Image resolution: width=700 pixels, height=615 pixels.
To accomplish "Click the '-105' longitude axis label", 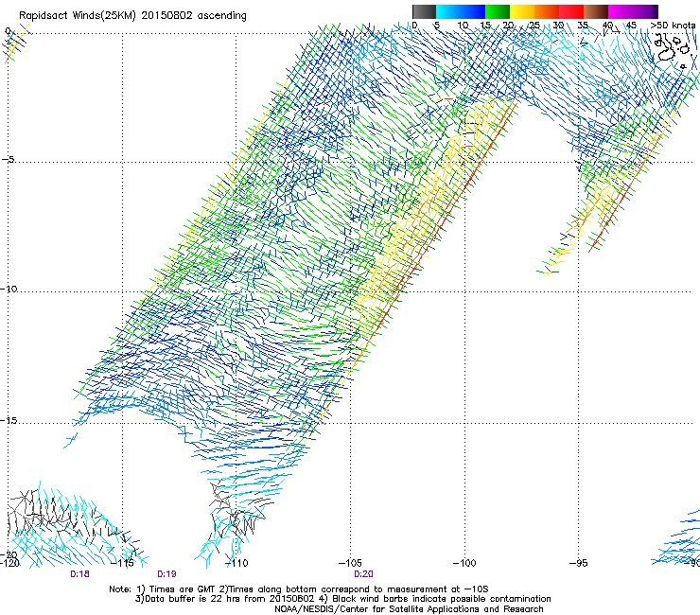I will point(350,563).
